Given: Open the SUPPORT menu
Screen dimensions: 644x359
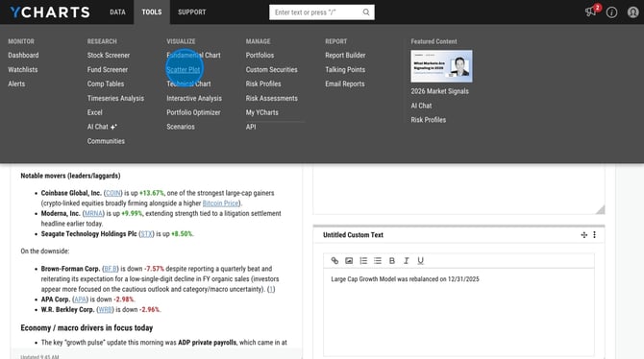Looking at the screenshot, I should click(x=192, y=12).
